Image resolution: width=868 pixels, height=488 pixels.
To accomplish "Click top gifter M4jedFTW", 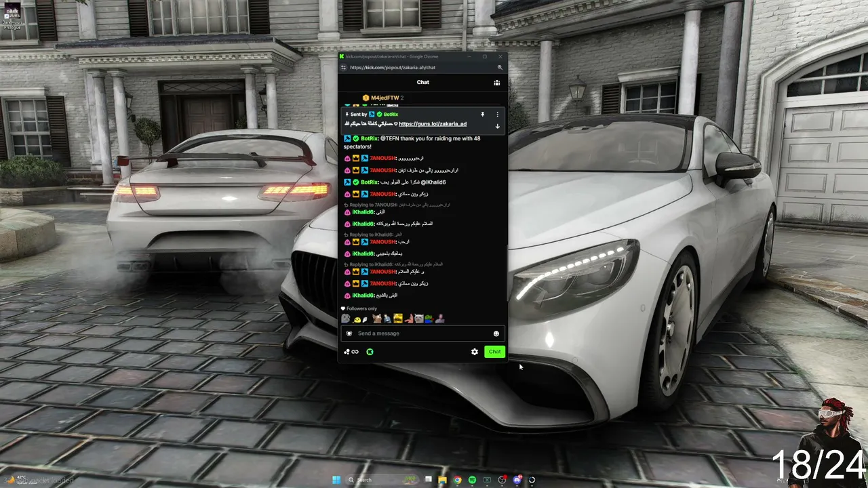I will click(x=384, y=98).
